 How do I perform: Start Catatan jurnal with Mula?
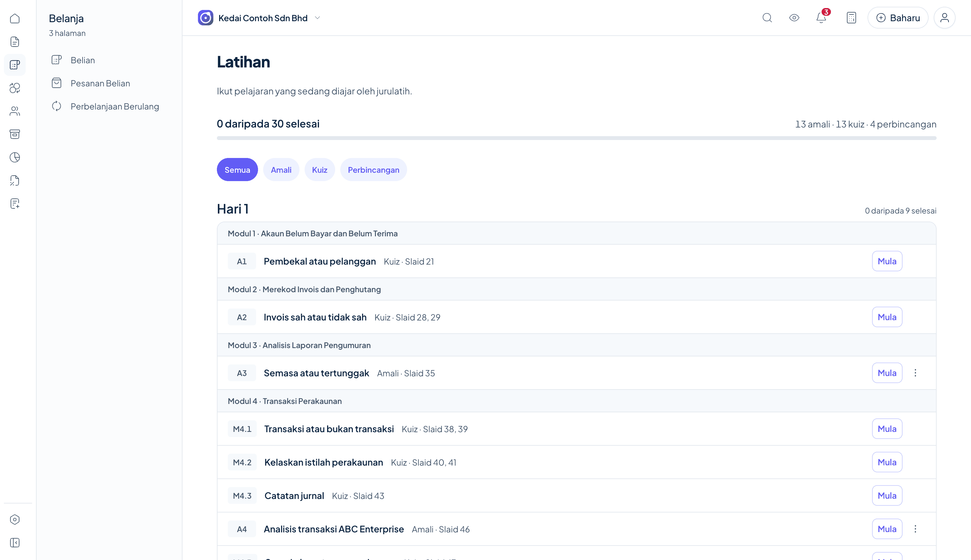(887, 495)
